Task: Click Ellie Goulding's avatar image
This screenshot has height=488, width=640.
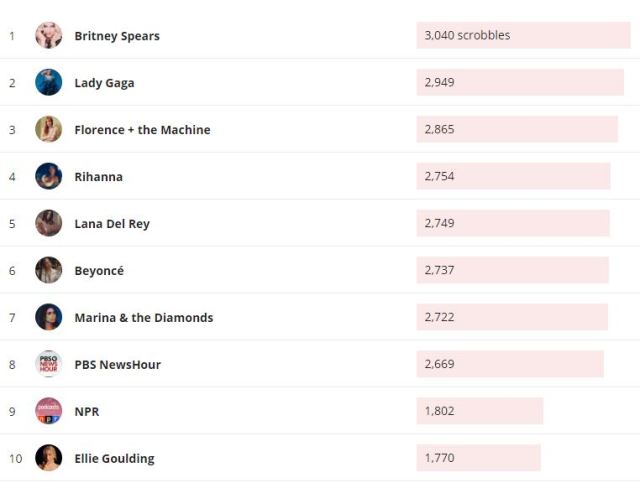Action: point(48,459)
